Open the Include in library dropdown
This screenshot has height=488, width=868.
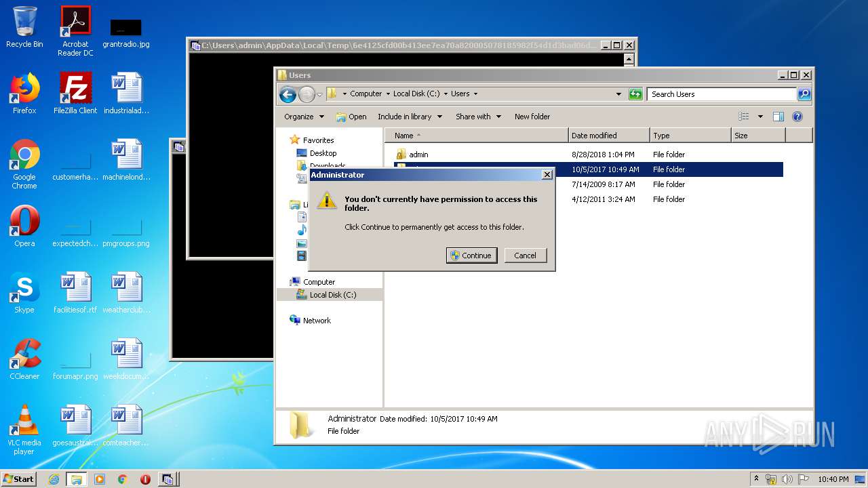tap(410, 117)
